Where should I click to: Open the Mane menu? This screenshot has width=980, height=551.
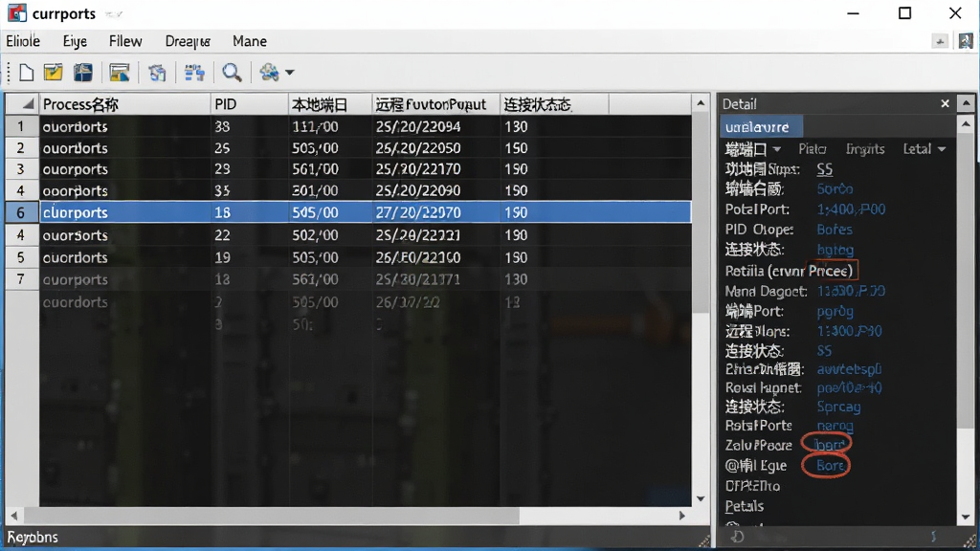point(250,41)
